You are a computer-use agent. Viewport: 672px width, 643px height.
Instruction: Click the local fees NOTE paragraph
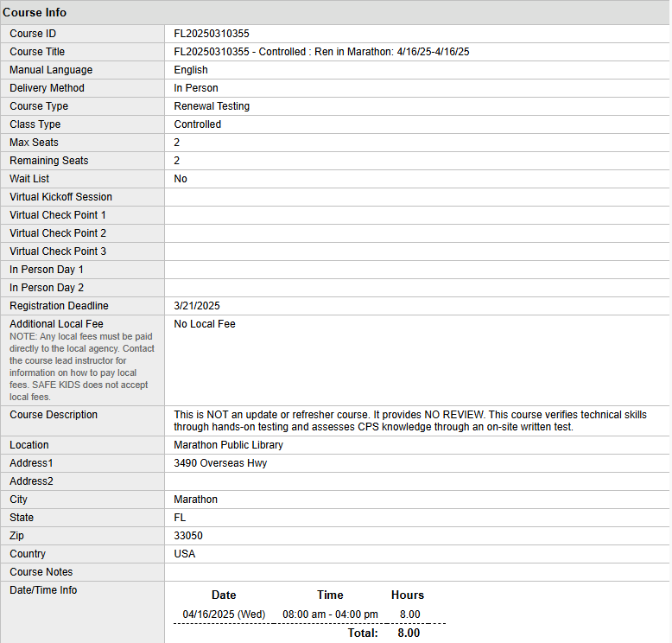82,366
